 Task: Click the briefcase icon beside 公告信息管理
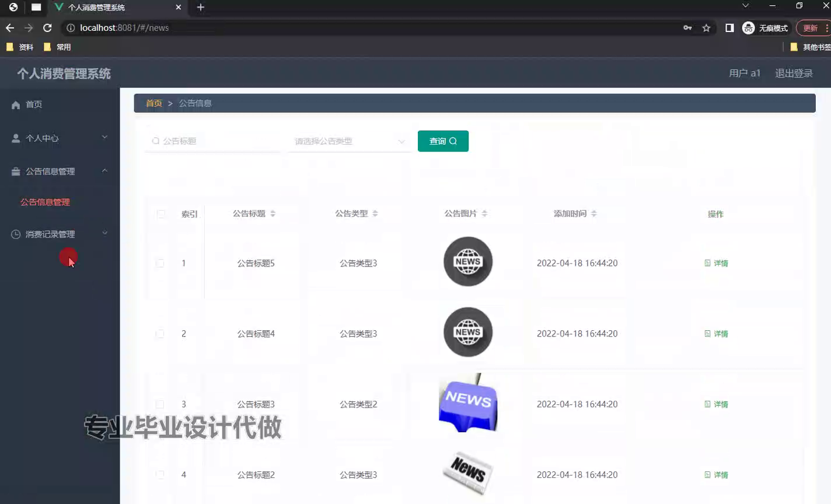click(16, 171)
